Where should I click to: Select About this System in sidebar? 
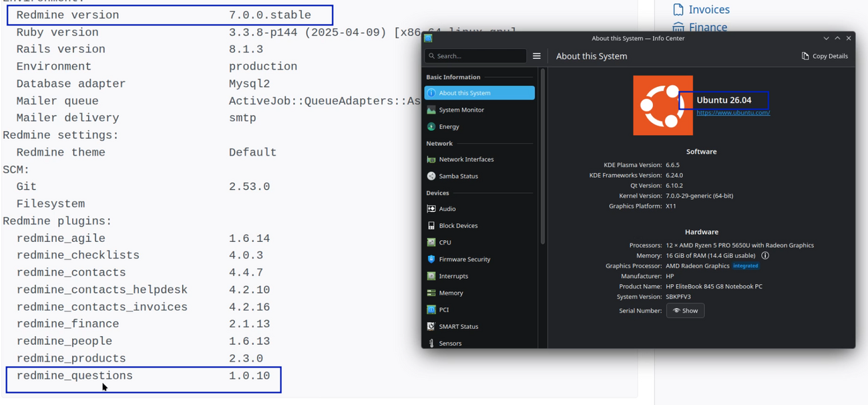coord(479,93)
